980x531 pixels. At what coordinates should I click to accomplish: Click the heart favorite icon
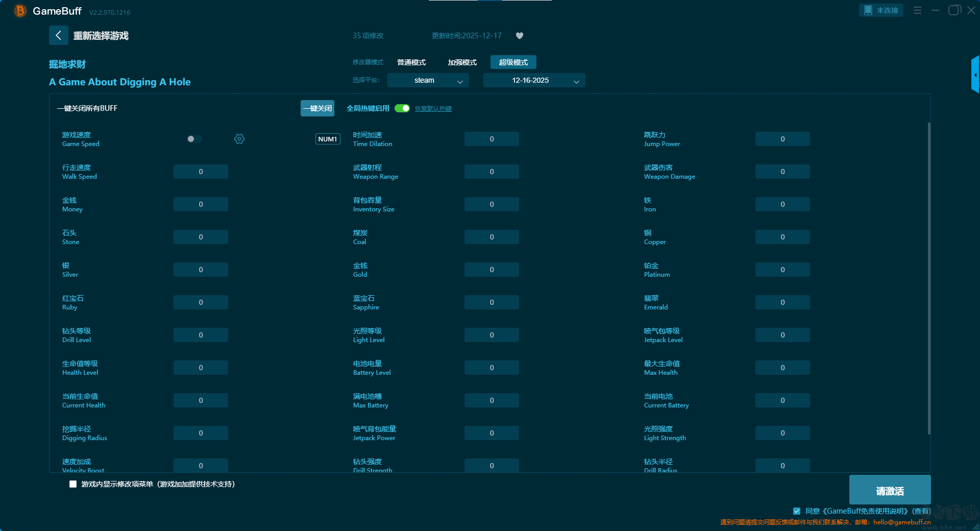[x=520, y=36]
